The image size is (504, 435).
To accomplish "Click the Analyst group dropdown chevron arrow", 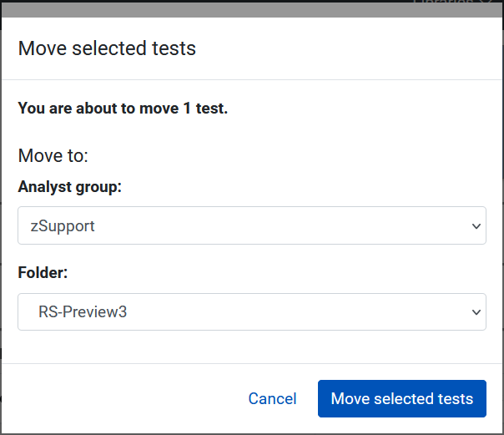I will pos(476,226).
